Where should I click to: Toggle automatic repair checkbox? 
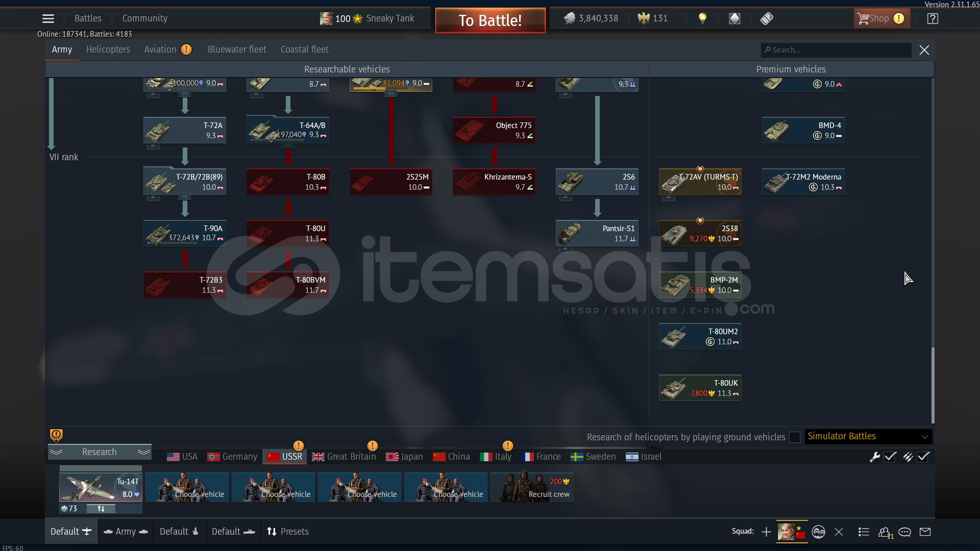(890, 457)
